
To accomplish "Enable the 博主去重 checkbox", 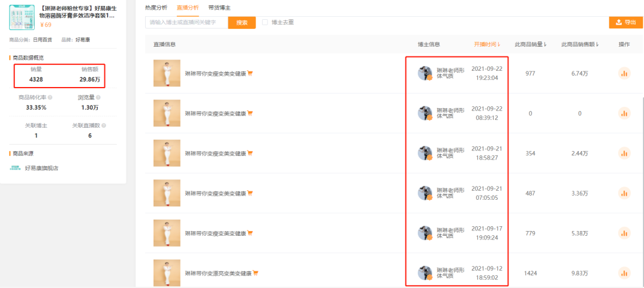I will [x=265, y=22].
